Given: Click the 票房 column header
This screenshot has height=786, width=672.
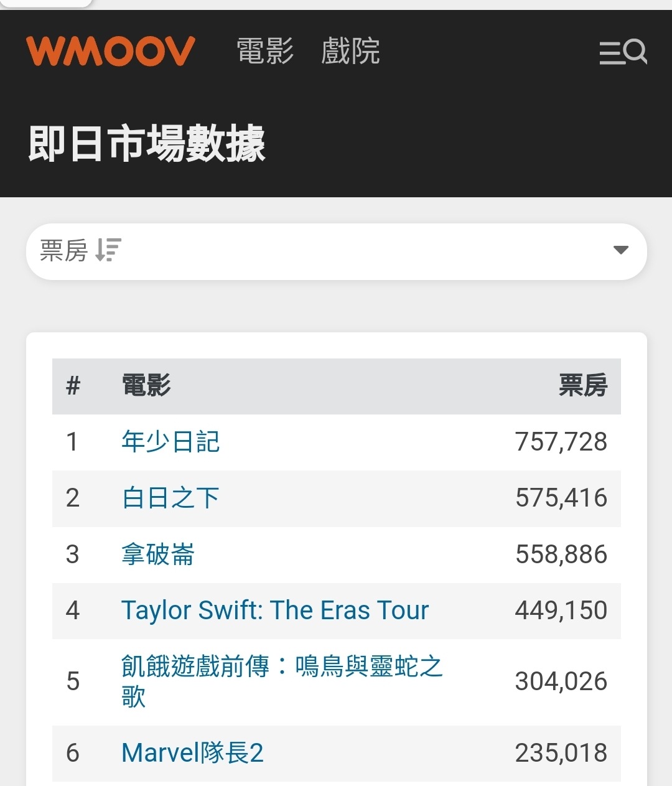Looking at the screenshot, I should (x=583, y=386).
